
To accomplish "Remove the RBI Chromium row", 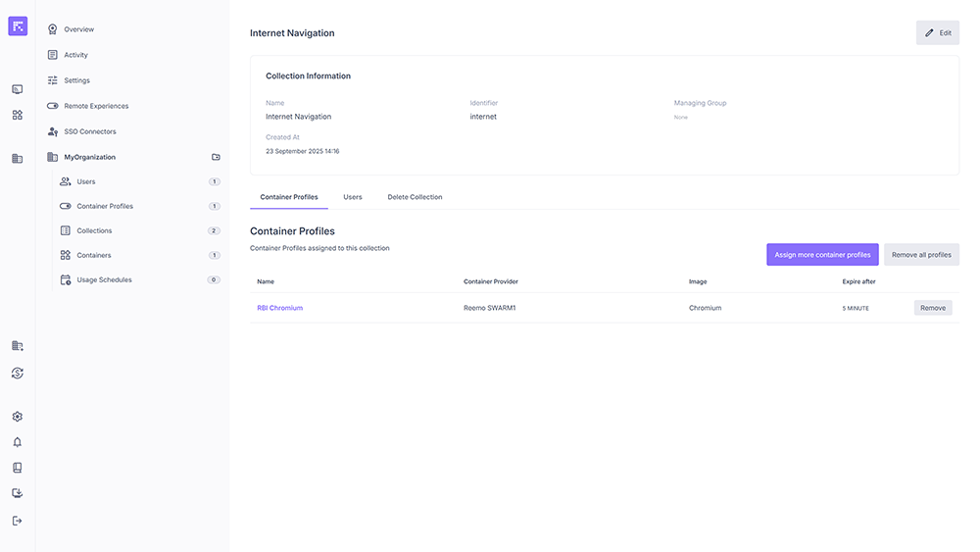I will (932, 308).
